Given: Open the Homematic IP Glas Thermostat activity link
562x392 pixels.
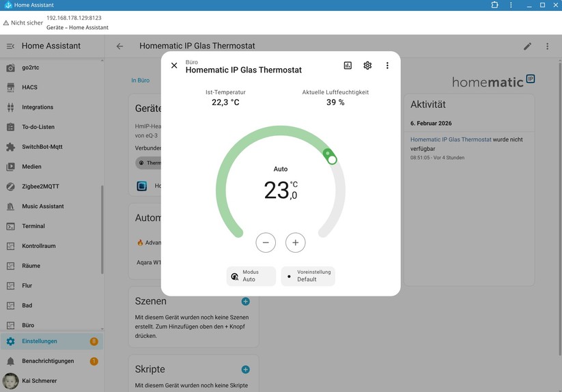Looking at the screenshot, I should pos(451,139).
